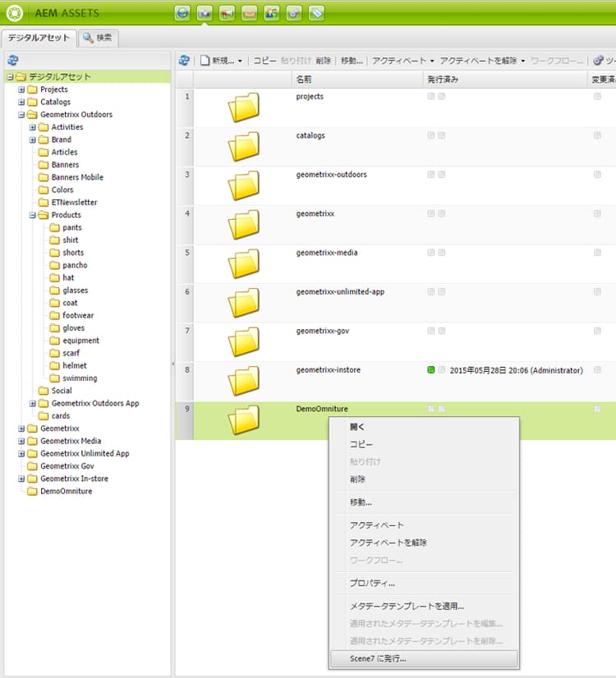Click the geometrixx-gov folder icon
The image size is (616, 678).
tap(244, 341)
